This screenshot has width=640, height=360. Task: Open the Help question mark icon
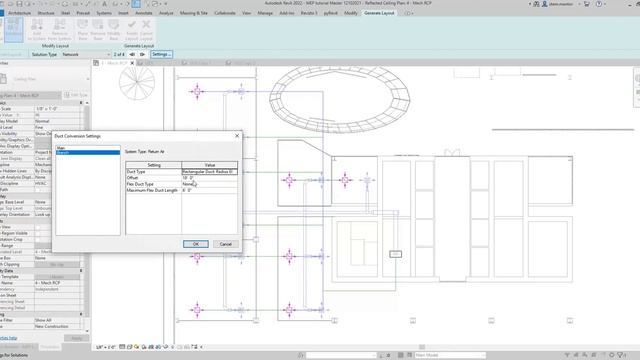point(599,4)
